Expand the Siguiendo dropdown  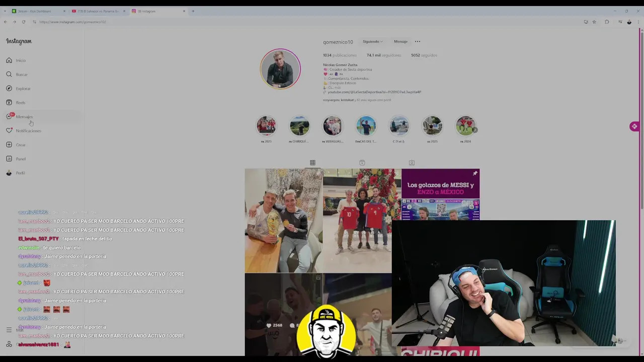(373, 42)
